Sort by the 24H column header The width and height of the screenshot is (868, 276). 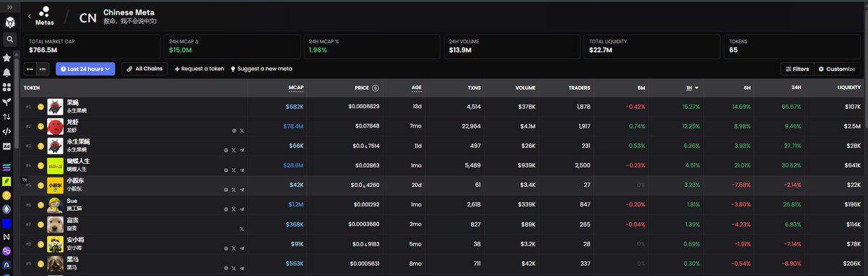point(796,88)
